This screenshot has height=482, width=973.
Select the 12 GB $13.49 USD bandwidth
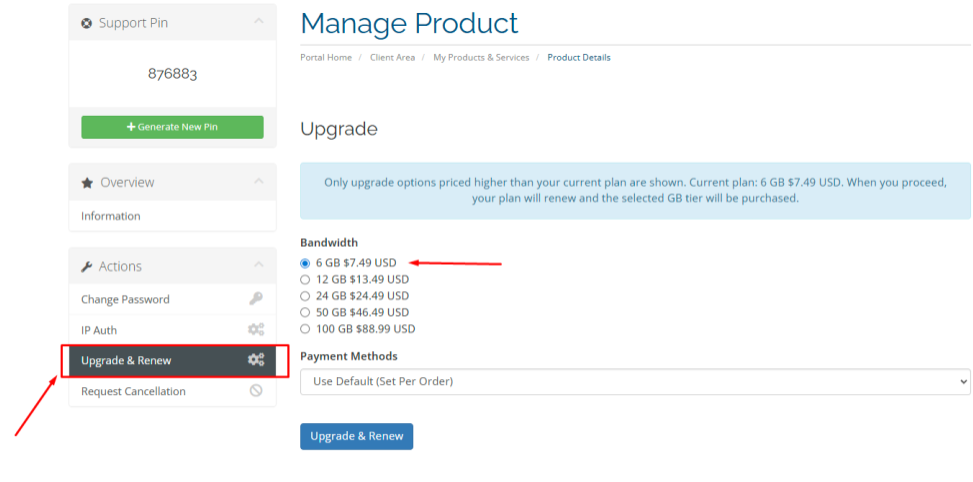coord(306,279)
